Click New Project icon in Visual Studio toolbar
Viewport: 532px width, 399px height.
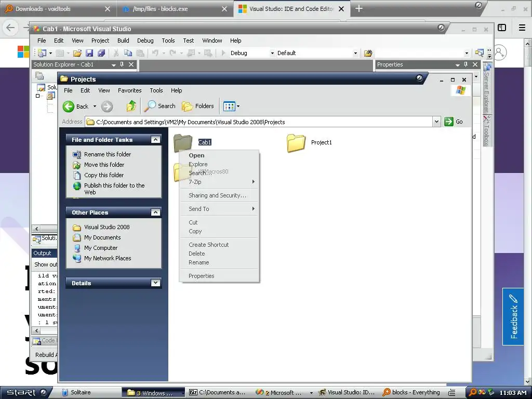point(42,53)
